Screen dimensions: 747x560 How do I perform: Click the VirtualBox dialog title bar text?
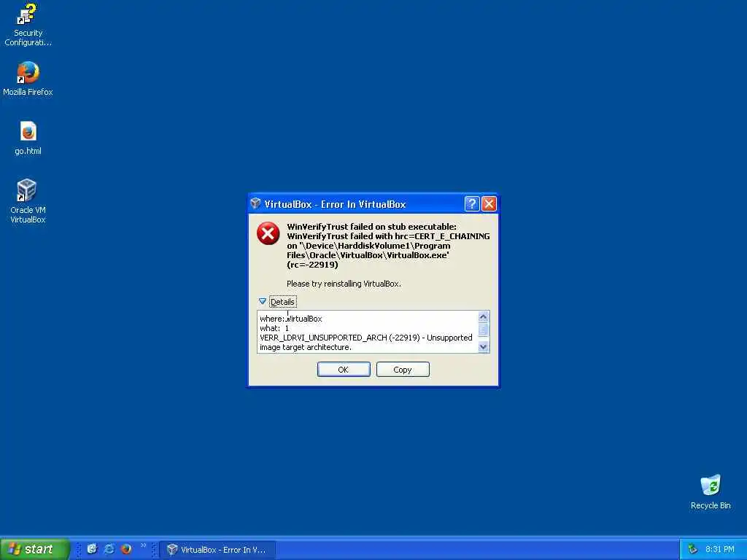pyautogui.click(x=335, y=204)
